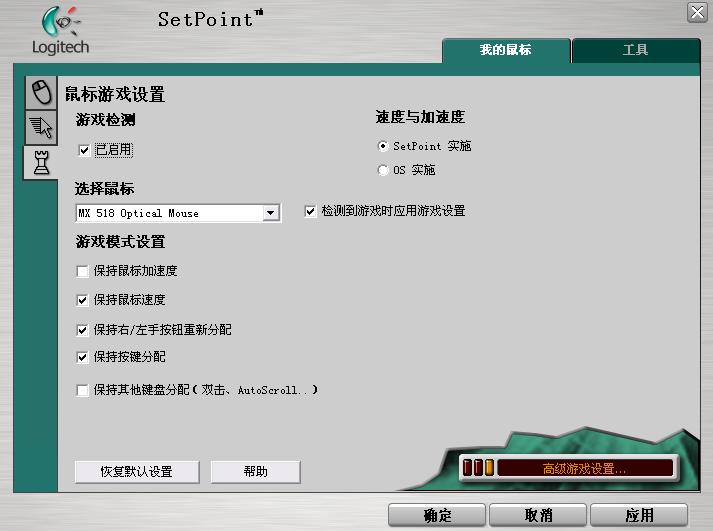Expand the MX 518 Optical Mouse dropdown arrow
Viewport: 713px width, 531px height.
pos(270,213)
